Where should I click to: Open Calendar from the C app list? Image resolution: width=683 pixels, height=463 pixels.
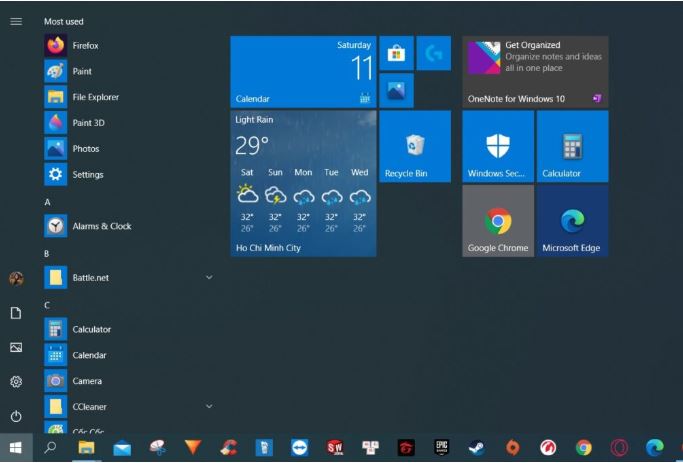pos(128,355)
